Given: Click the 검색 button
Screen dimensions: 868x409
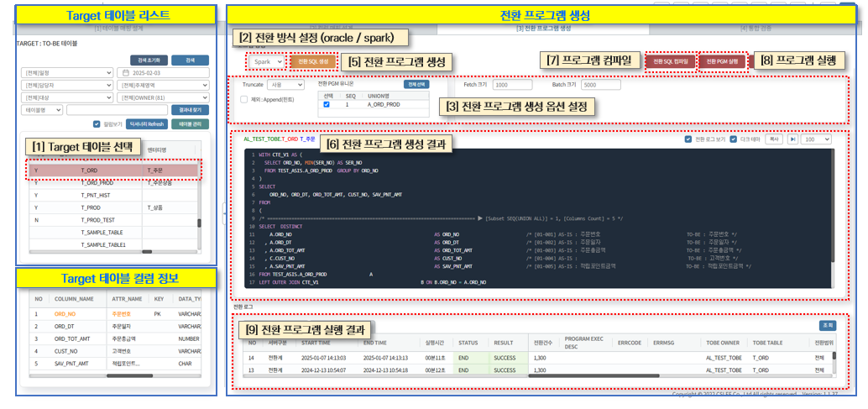Looking at the screenshot, I should point(190,60).
